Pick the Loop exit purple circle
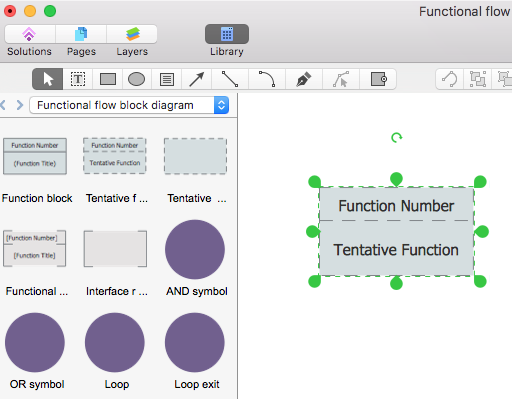 click(195, 342)
